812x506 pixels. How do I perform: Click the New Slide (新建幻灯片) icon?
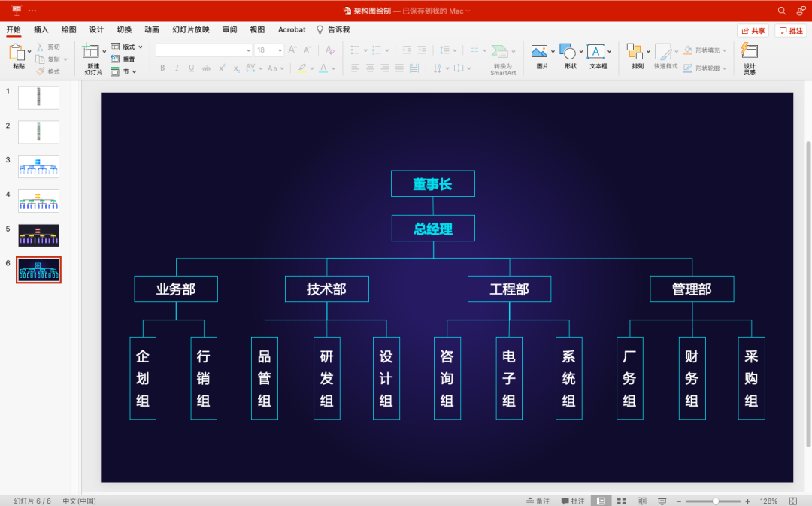click(x=91, y=52)
